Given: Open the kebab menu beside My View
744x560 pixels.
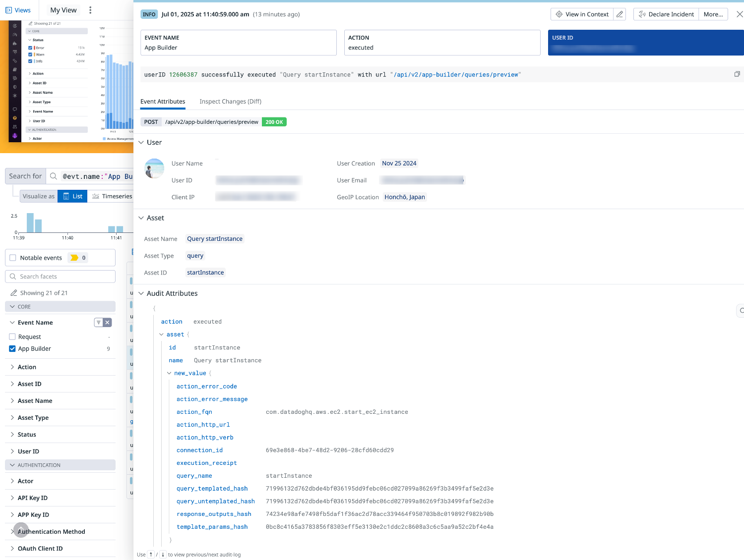Looking at the screenshot, I should pyautogui.click(x=90, y=10).
